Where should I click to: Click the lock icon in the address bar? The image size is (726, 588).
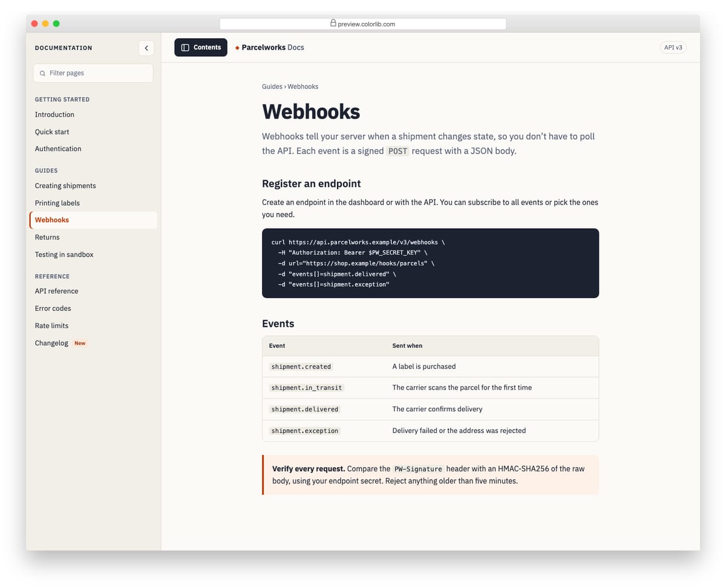pyautogui.click(x=333, y=23)
